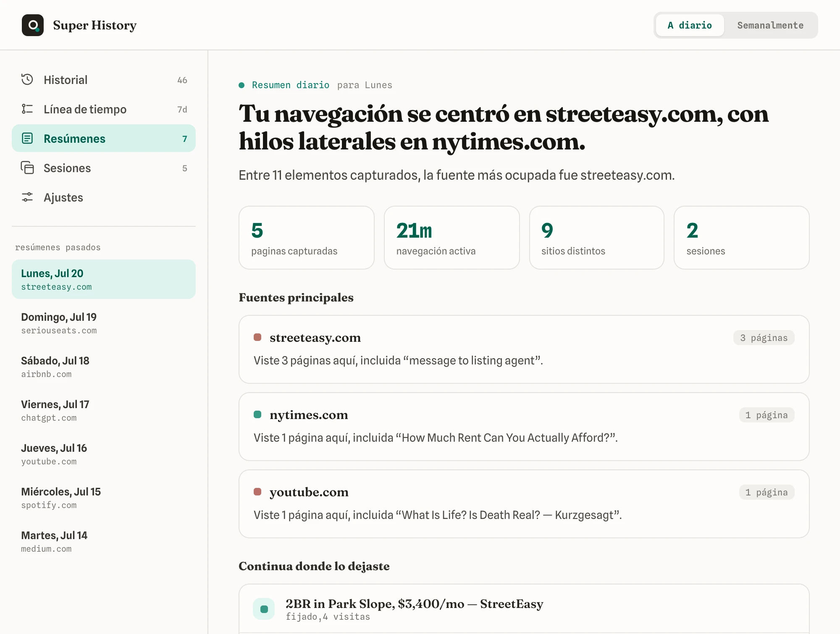840x634 pixels.
Task: Open the Domingo, Jul 19 summary
Action: [x=104, y=323]
